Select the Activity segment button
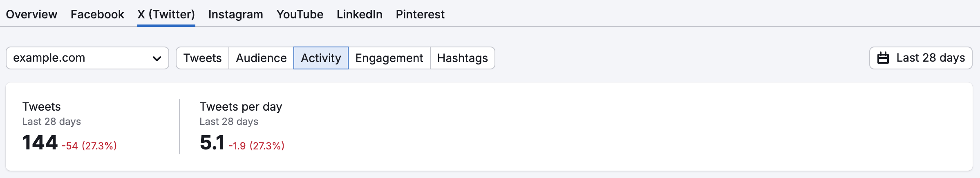This screenshot has height=178, width=980. (x=321, y=58)
